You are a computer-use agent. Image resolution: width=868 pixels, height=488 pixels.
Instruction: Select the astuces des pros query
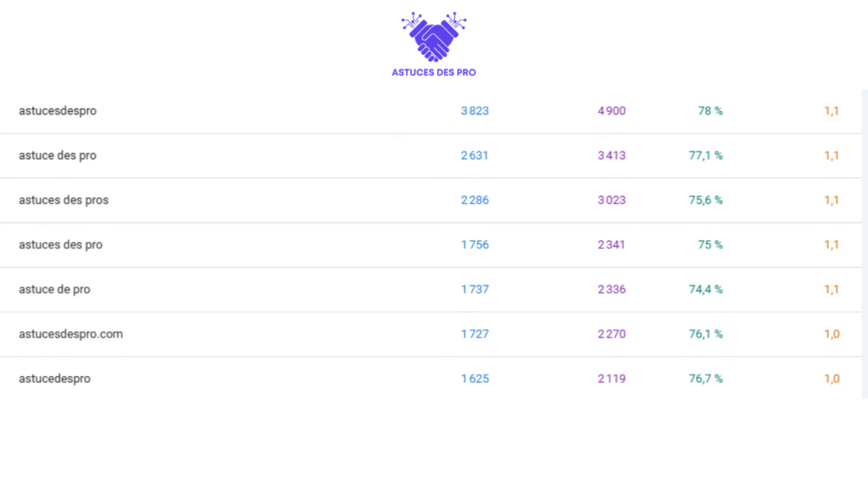coord(64,201)
